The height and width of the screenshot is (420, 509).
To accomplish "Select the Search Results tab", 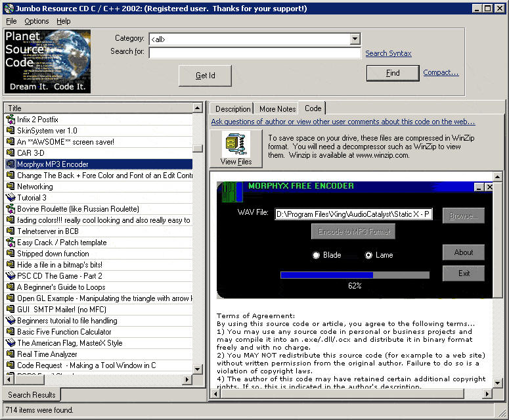I will click(x=32, y=394).
